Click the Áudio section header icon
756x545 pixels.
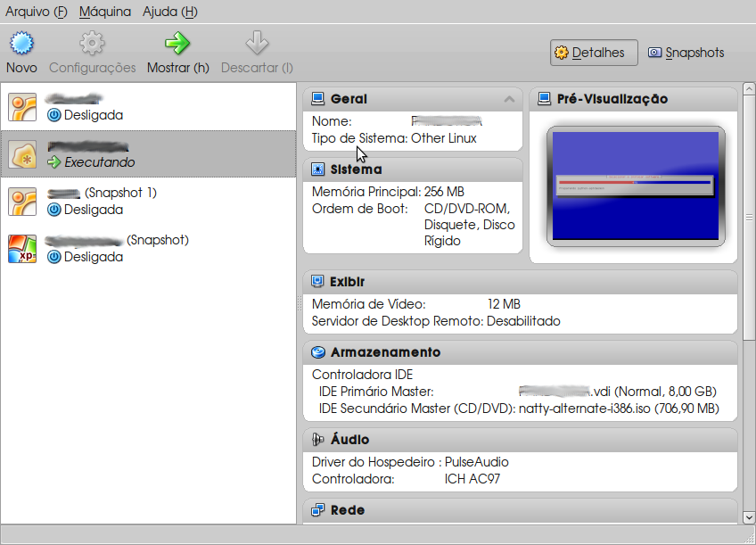tap(316, 439)
